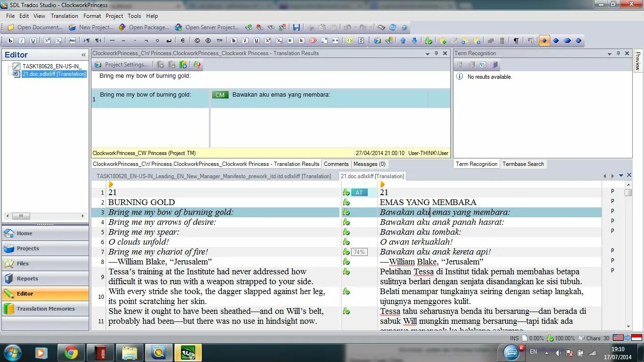Toggle underline formatting
This screenshot has height=362, width=644.
tap(33, 41)
